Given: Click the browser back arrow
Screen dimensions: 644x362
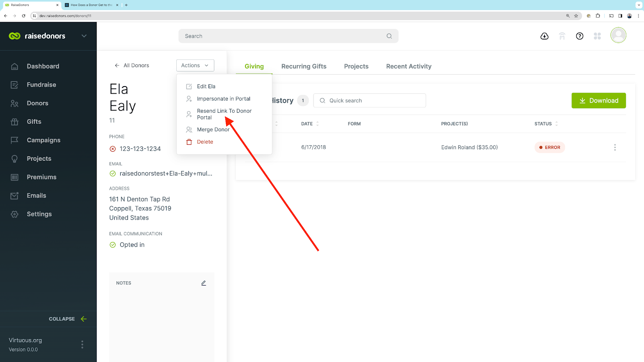Looking at the screenshot, I should 6,16.
